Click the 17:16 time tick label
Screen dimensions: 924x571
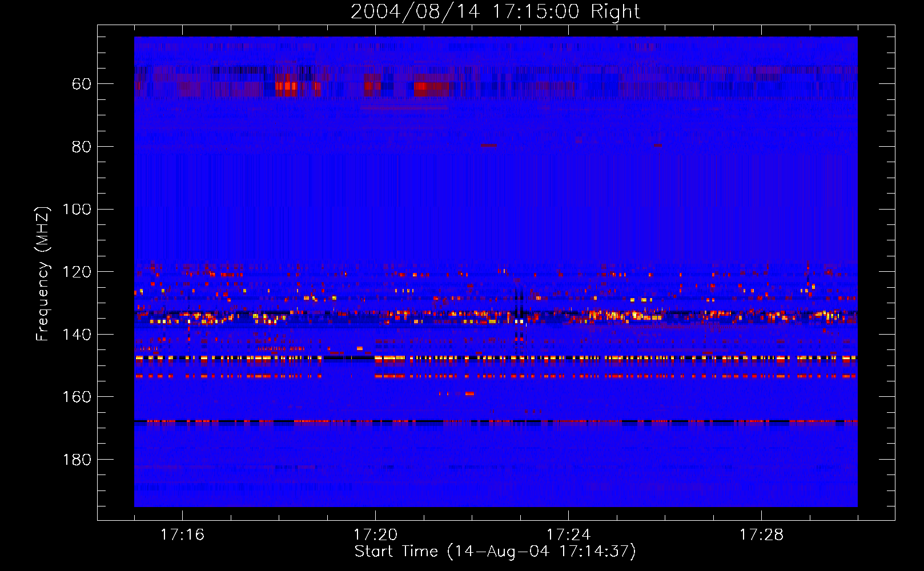tap(182, 535)
